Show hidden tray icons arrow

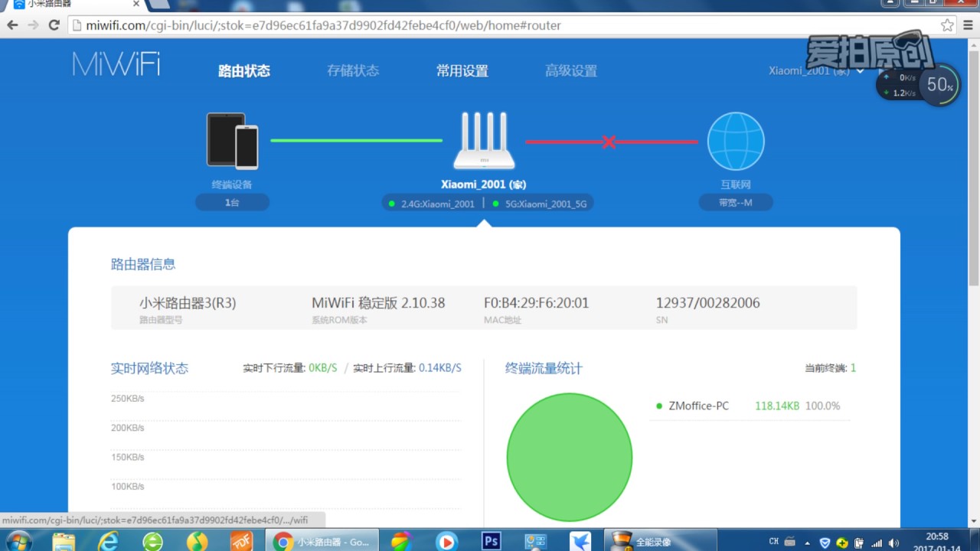pyautogui.click(x=807, y=543)
